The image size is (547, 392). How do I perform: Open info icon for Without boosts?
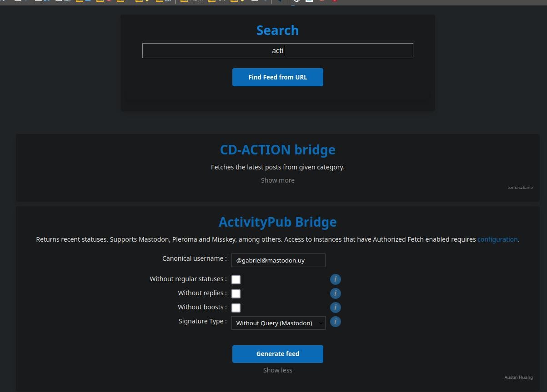tap(335, 308)
